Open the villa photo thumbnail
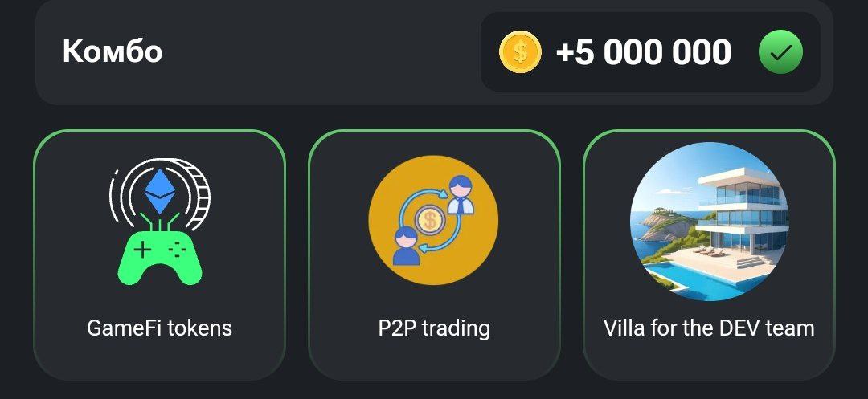 [x=709, y=222]
